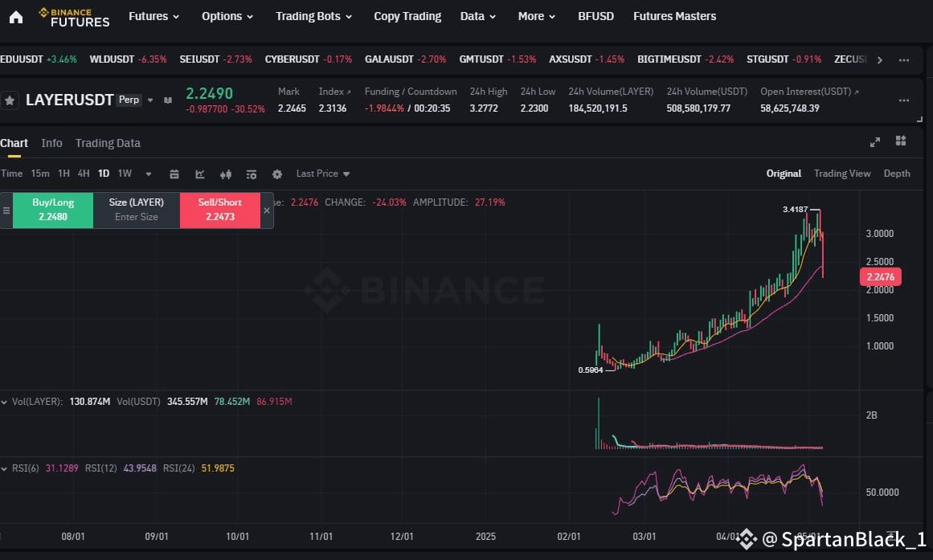Switch to the Chart tab

click(x=14, y=143)
